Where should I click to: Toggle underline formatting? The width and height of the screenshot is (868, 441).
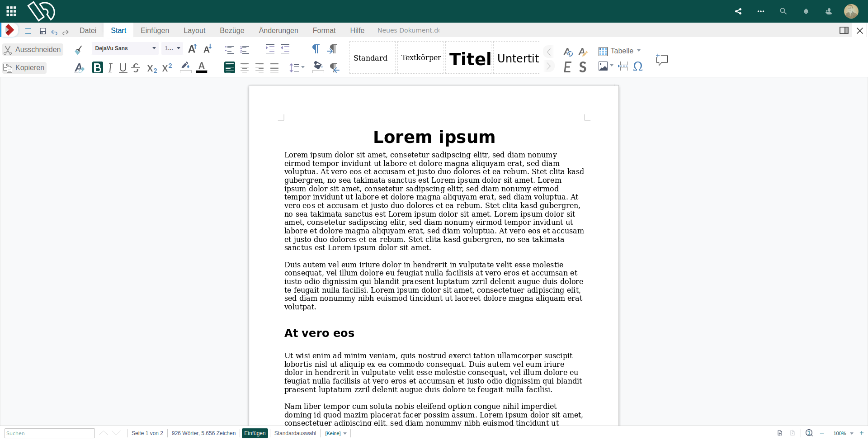(x=123, y=68)
